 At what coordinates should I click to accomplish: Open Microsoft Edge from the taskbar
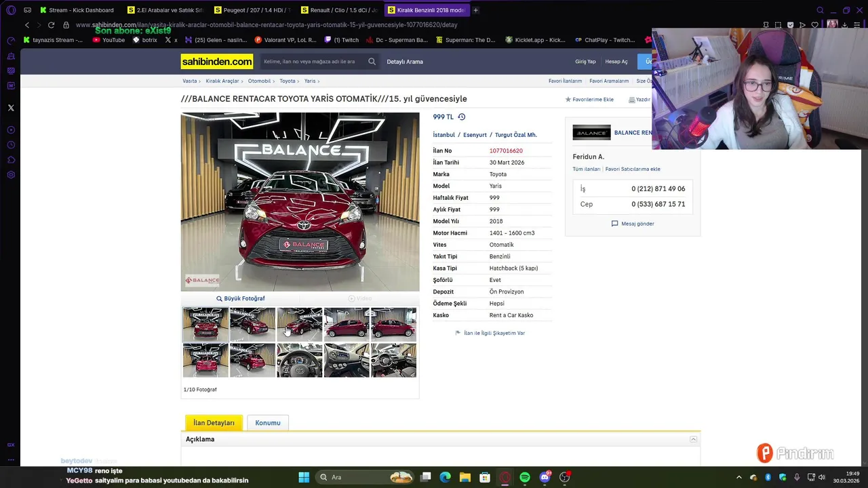(x=445, y=477)
